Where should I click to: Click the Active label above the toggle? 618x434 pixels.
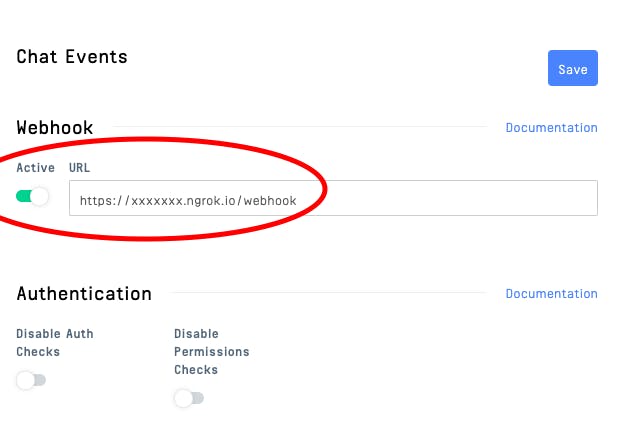[x=36, y=167]
